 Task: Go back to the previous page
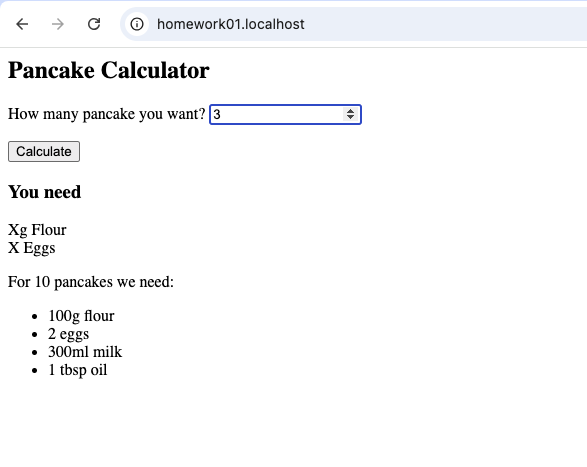pyautogui.click(x=22, y=24)
